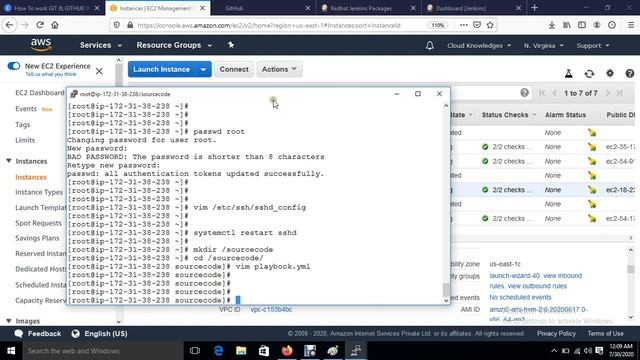Open Limits in the sidebar

pyautogui.click(x=25, y=140)
